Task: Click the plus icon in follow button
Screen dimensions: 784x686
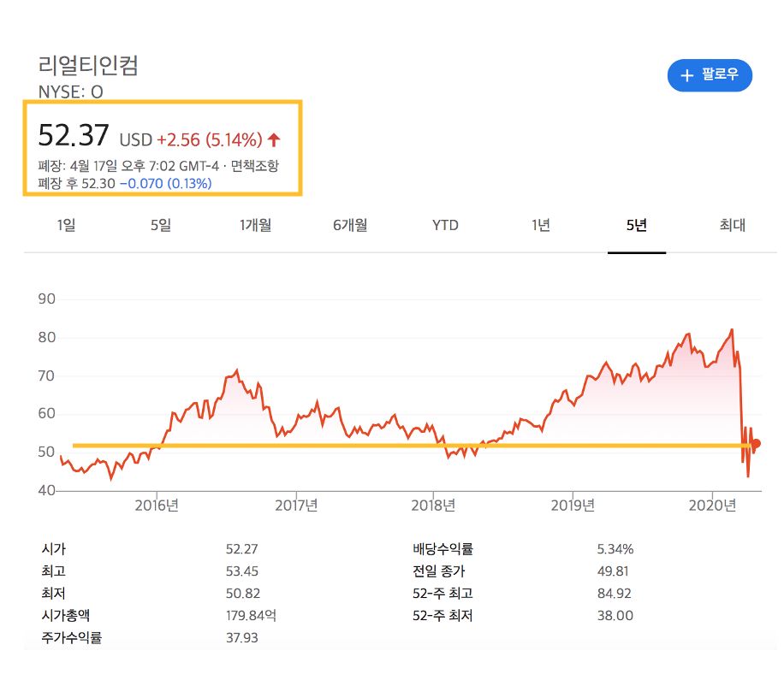Action: [687, 75]
